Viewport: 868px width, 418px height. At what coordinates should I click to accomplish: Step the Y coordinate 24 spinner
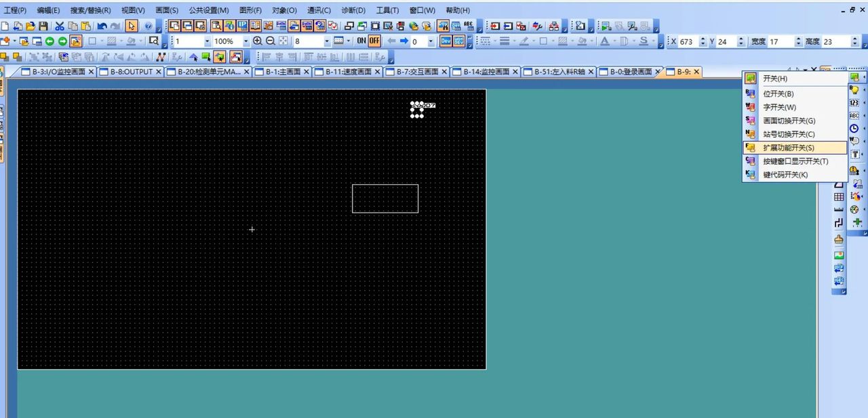[741, 41]
